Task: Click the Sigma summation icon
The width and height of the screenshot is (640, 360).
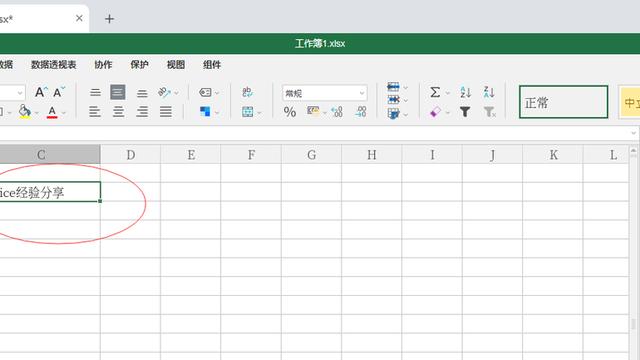Action: coord(435,92)
